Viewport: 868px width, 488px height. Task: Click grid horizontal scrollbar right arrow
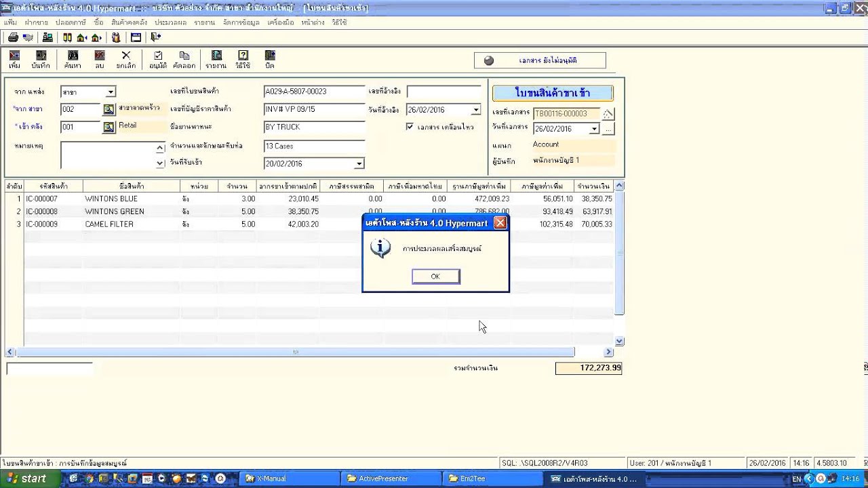coord(608,352)
